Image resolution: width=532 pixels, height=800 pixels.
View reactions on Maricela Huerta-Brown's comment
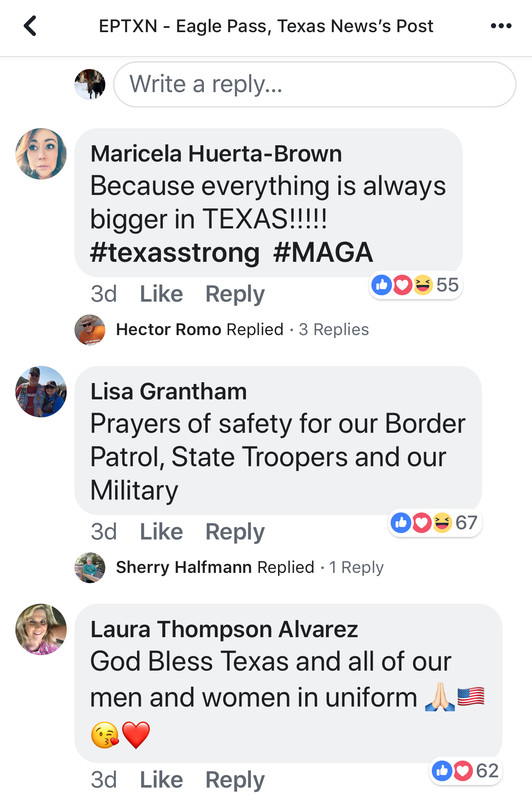415,285
